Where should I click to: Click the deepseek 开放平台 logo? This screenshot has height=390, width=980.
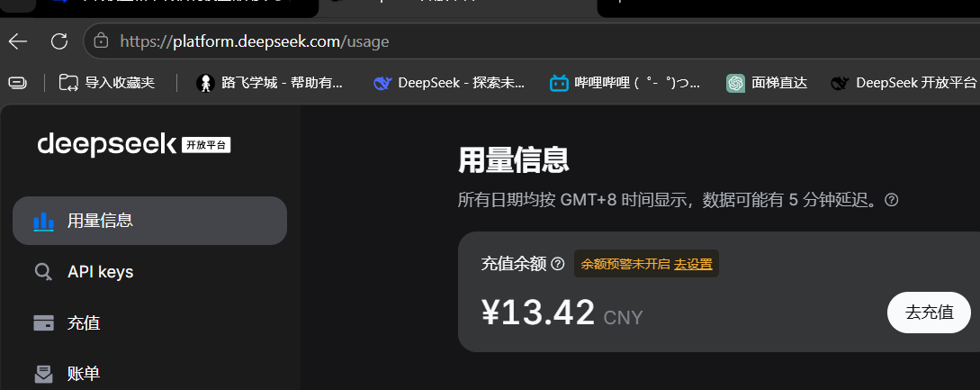(134, 145)
